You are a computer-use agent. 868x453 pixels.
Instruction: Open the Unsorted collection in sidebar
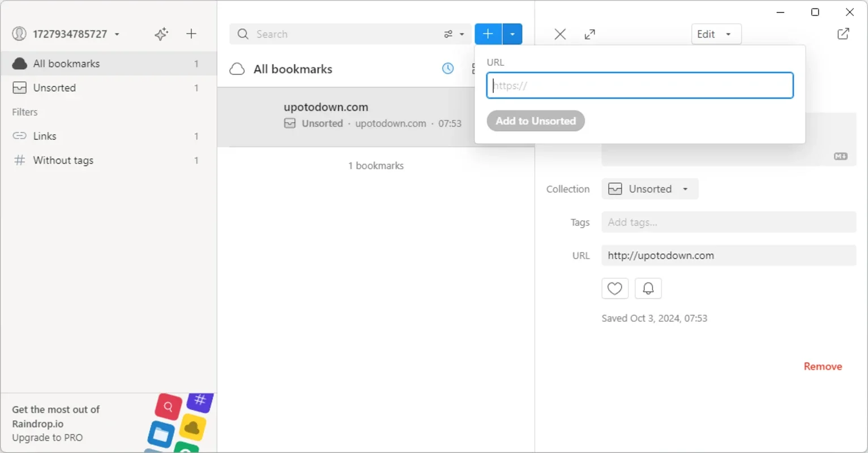pyautogui.click(x=109, y=88)
